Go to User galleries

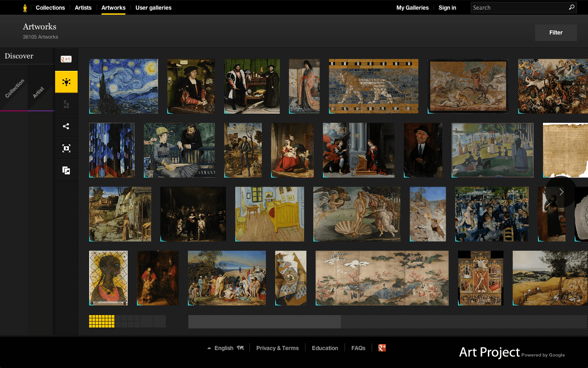tap(153, 8)
